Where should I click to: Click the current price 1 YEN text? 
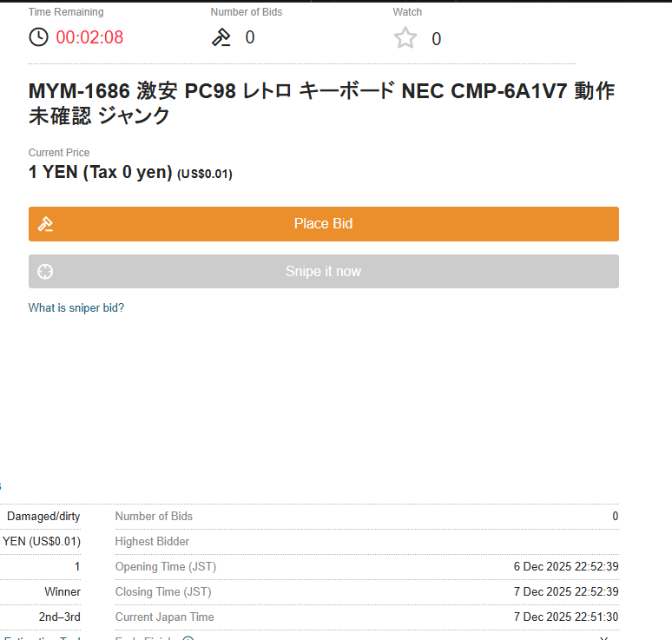[x=101, y=172]
